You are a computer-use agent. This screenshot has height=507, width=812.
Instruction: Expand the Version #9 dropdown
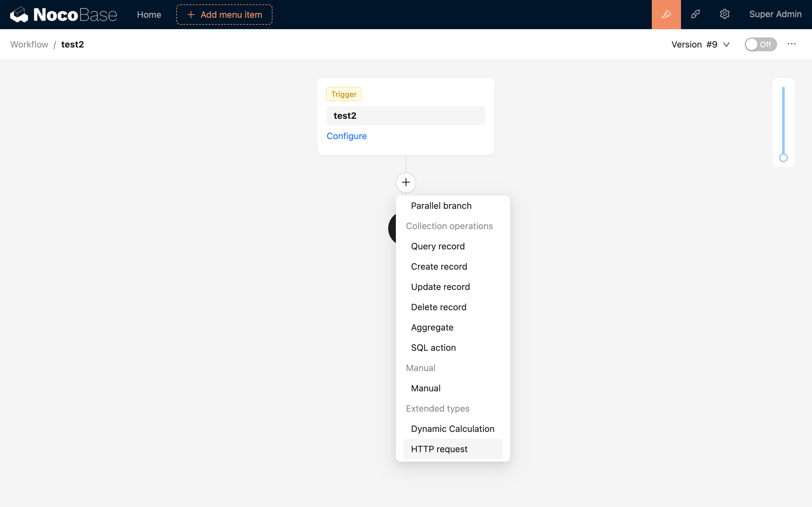[700, 44]
